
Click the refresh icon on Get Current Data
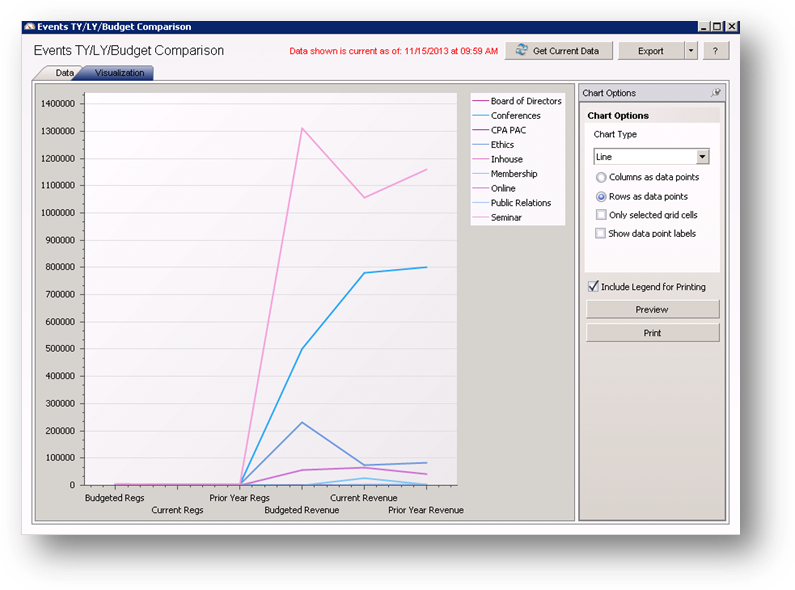[x=521, y=50]
